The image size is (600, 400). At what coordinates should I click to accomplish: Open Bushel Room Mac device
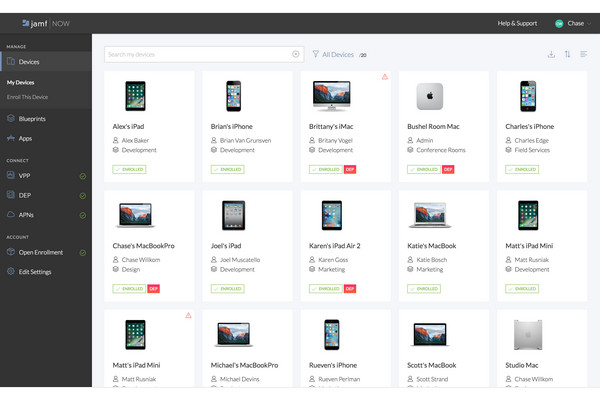(443, 126)
